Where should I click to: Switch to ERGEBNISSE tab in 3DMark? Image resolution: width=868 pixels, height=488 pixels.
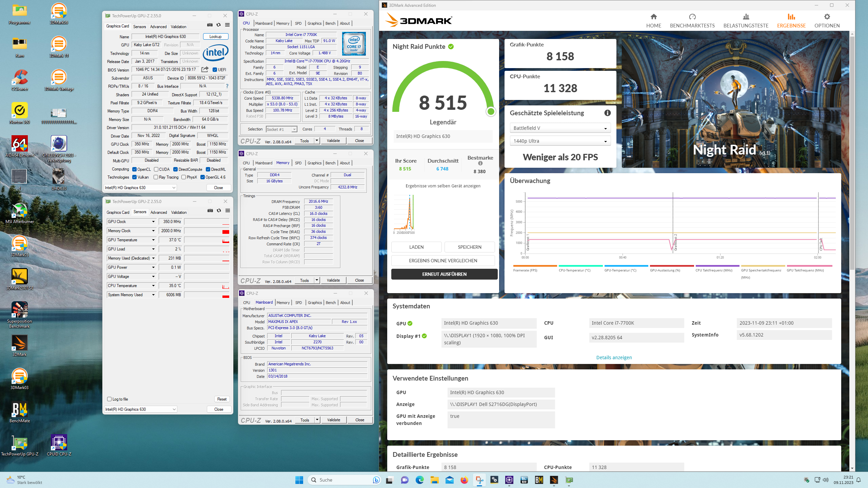click(x=791, y=21)
